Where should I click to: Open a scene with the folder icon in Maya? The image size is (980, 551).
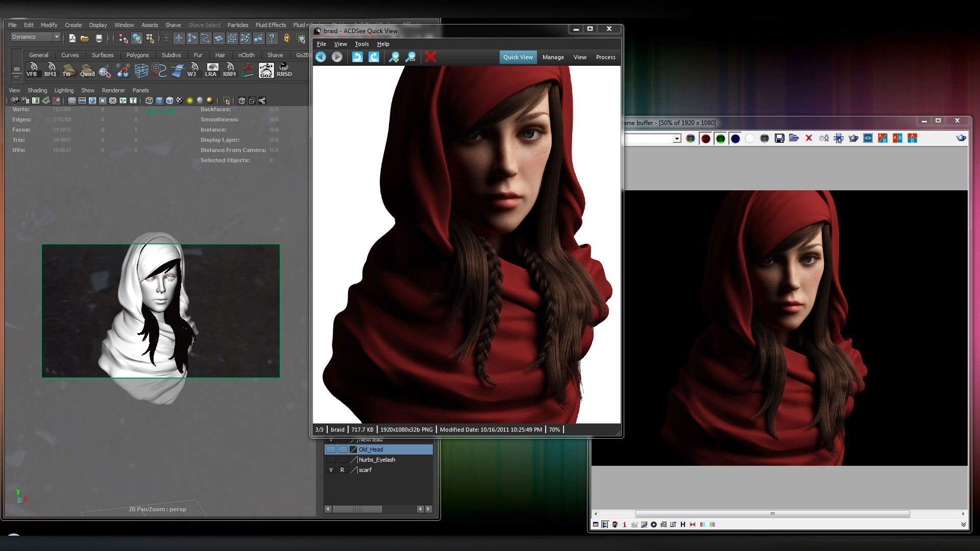tap(85, 38)
